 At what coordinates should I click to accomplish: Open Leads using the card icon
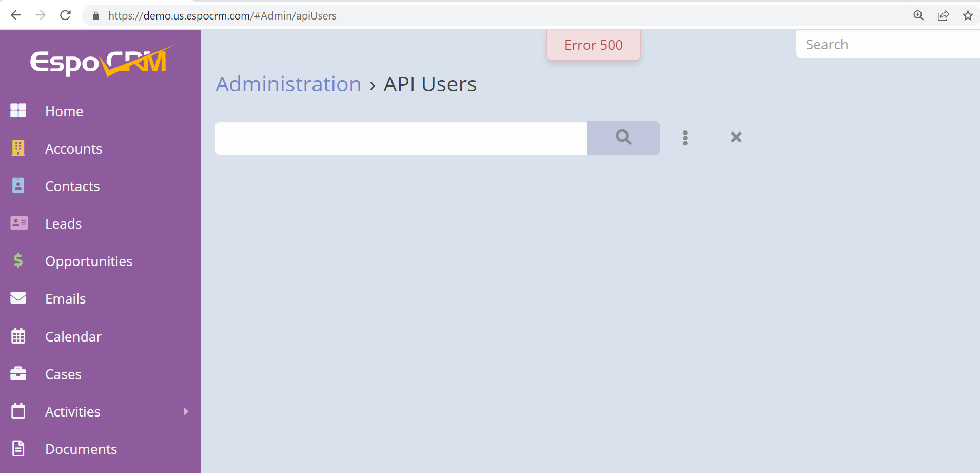point(18,223)
